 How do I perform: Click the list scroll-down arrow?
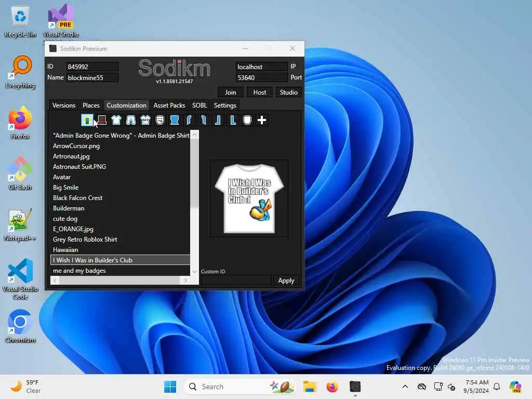coord(194,271)
